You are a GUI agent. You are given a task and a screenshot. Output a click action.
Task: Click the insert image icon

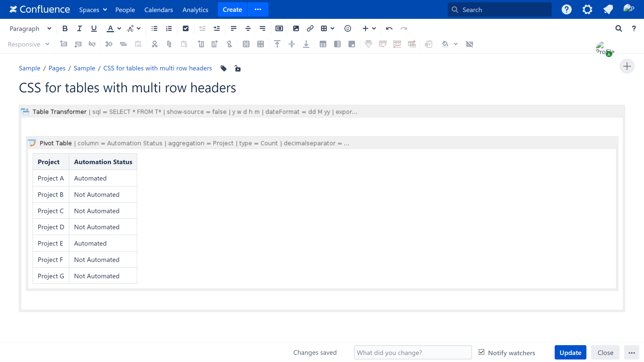tap(296, 28)
